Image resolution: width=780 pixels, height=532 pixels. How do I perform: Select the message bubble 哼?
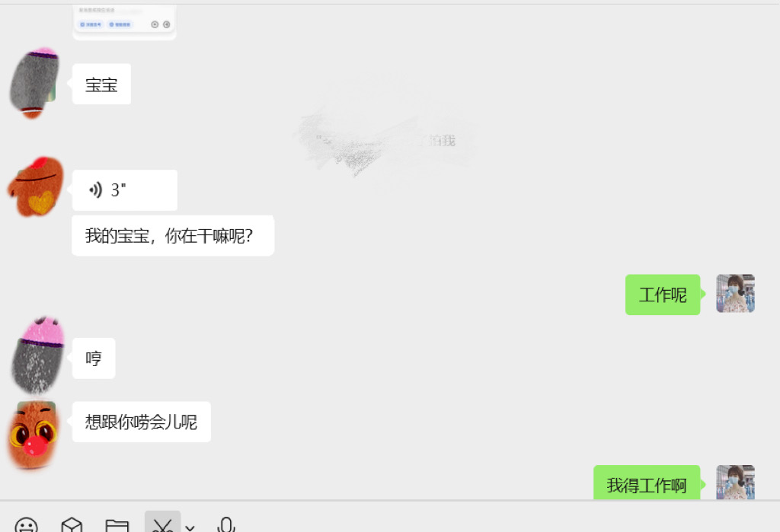94,358
